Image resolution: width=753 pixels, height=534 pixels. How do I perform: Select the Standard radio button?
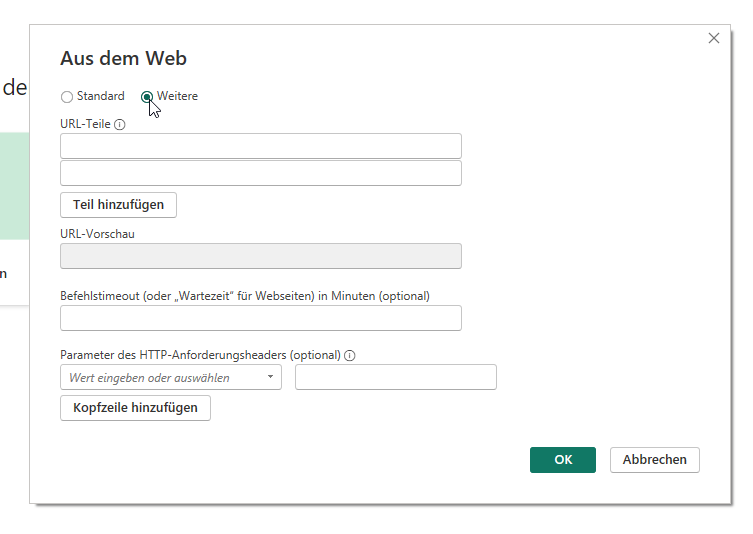coord(67,97)
